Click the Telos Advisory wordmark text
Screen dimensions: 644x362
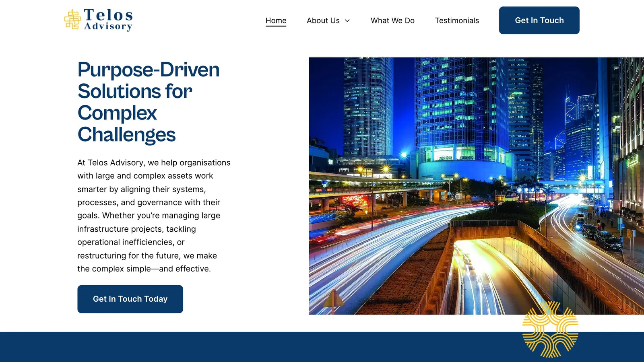pos(108,20)
